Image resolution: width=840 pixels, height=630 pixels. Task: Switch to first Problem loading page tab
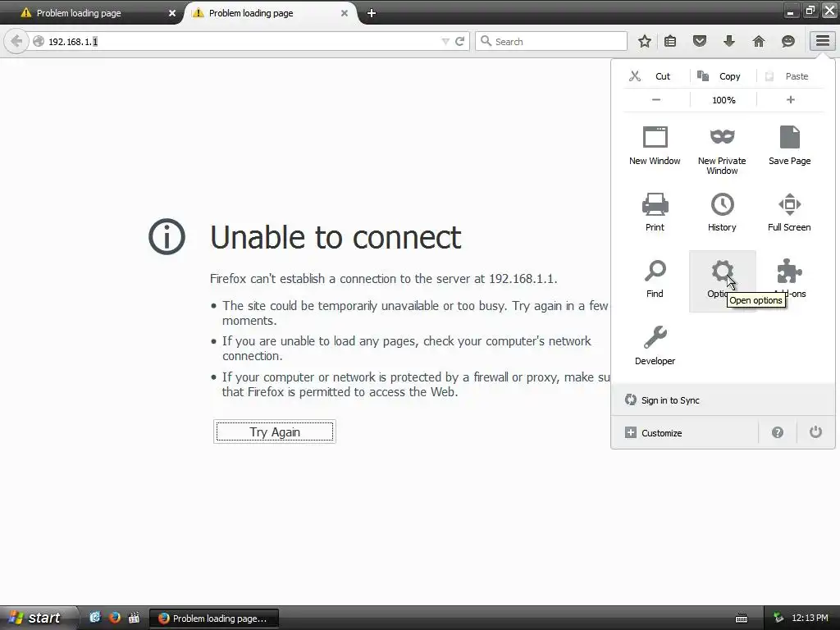click(x=78, y=13)
